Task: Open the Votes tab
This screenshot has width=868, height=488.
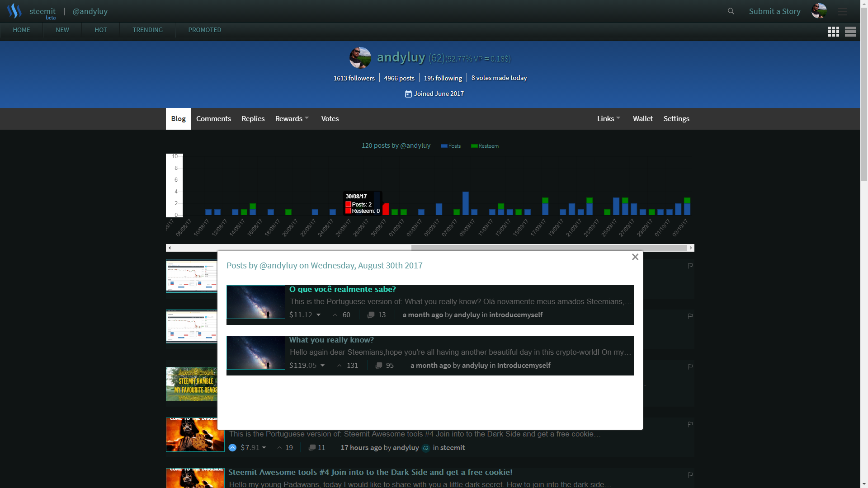Action: [330, 119]
